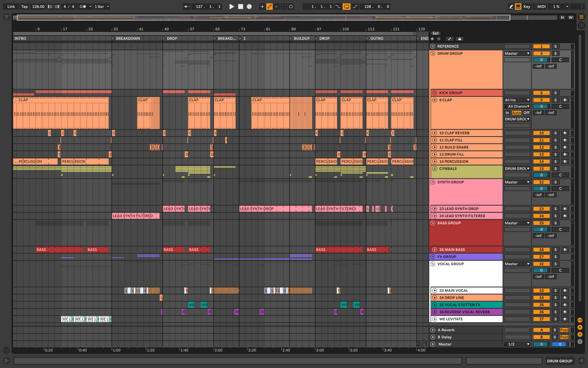Viewport: 588px width, 368px height.
Task: Toggle the Automation Arm button
Action: pyautogui.click(x=269, y=7)
